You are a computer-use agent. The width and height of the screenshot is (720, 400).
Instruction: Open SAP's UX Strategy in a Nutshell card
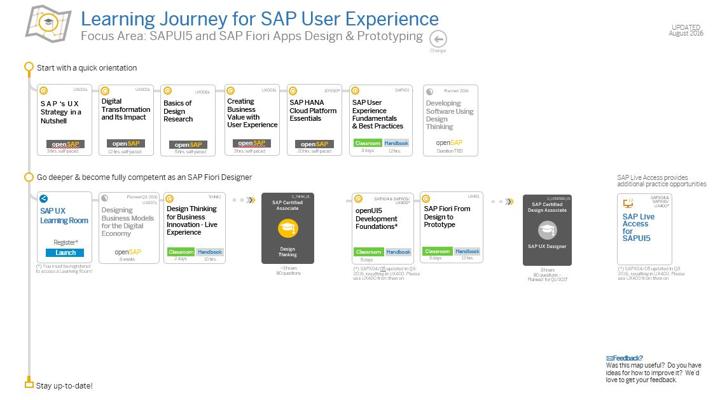[x=64, y=120]
